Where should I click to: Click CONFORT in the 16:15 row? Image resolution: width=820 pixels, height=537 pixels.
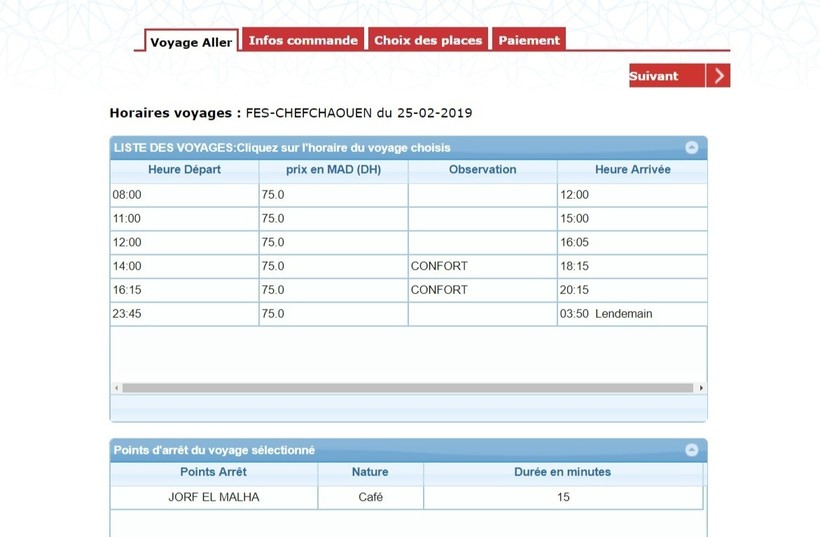[439, 290]
